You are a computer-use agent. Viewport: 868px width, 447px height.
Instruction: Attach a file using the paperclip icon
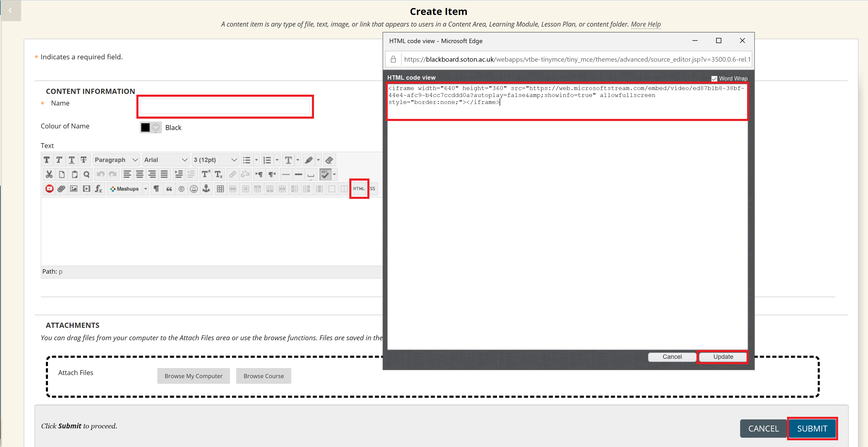tap(61, 189)
